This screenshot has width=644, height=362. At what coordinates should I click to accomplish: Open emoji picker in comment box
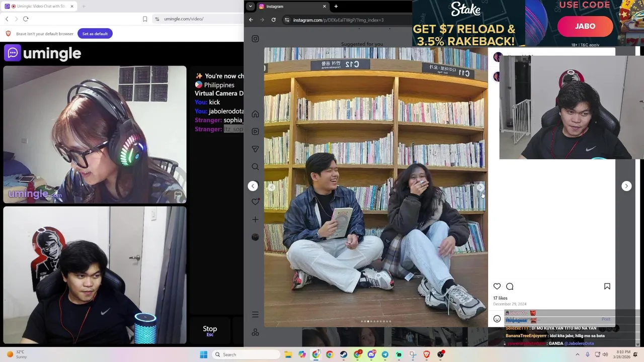point(497,319)
